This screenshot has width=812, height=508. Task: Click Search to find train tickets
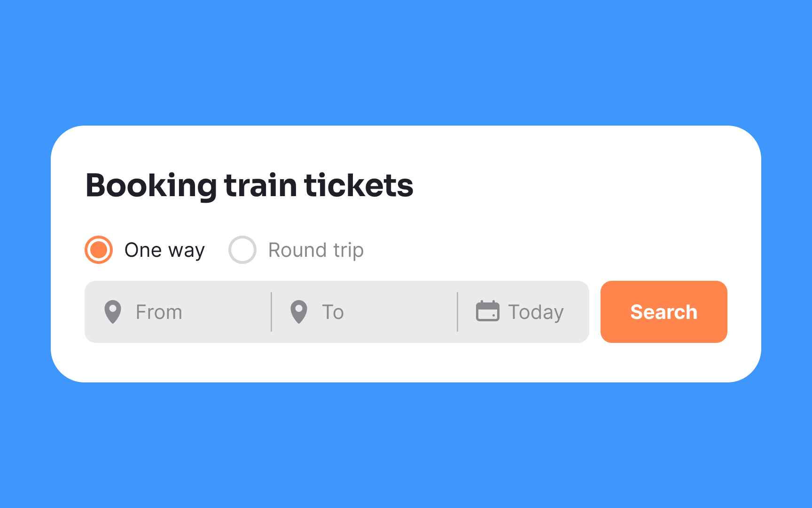[664, 312]
